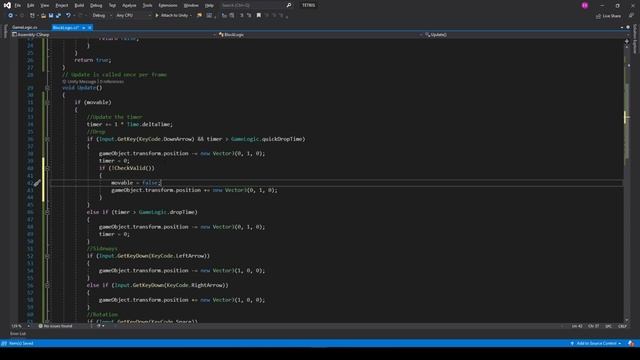Open the File menu
The height and width of the screenshot is (360, 640).
18,5
